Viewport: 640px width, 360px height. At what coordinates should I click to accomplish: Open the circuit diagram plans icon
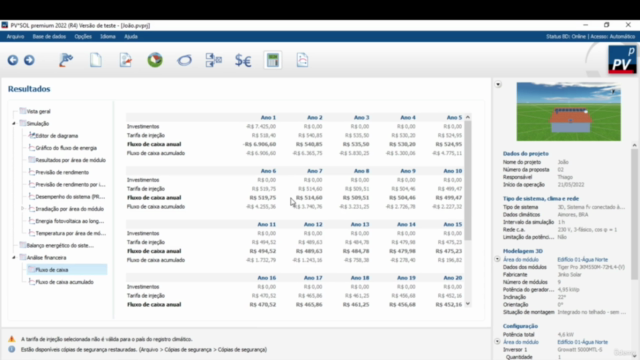tap(214, 60)
